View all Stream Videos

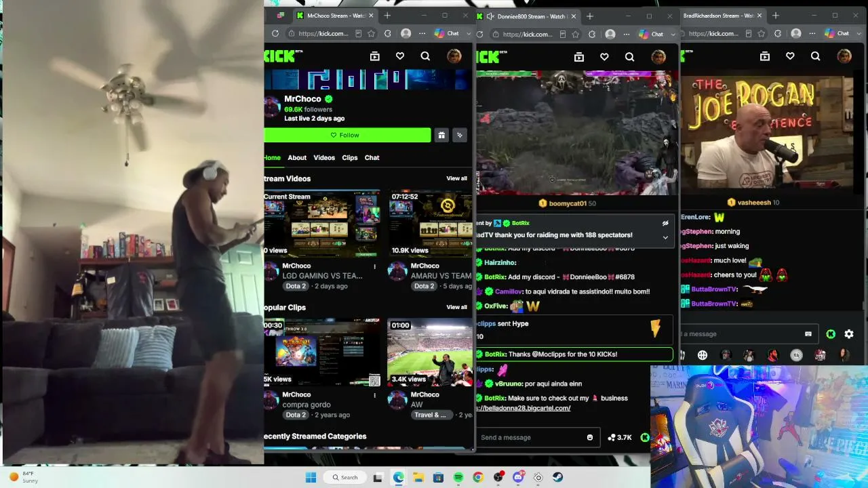click(456, 178)
